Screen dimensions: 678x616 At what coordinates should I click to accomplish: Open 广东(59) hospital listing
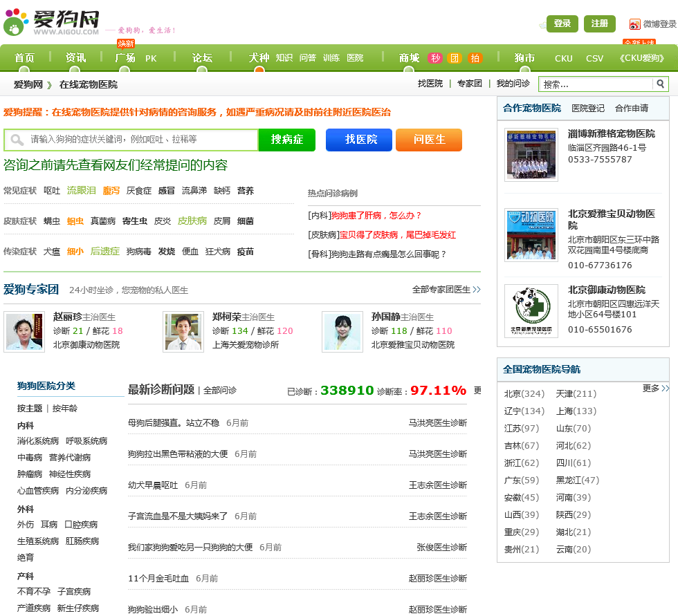[522, 480]
